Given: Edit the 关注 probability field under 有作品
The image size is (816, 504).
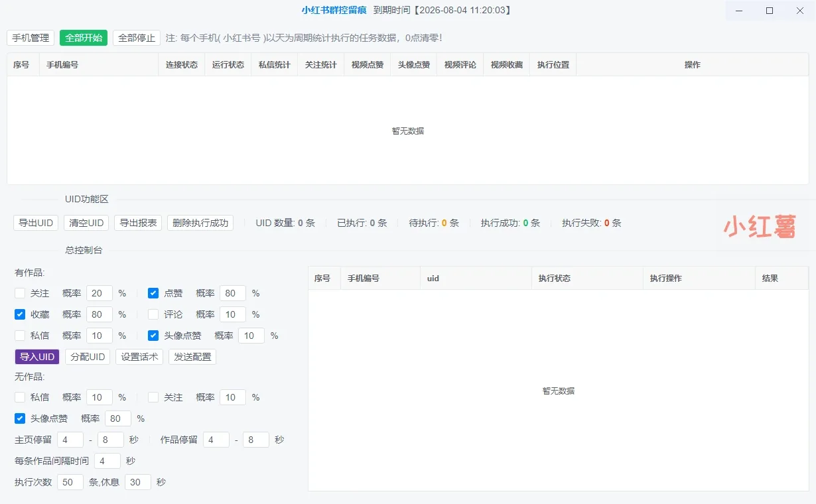Looking at the screenshot, I should [100, 293].
